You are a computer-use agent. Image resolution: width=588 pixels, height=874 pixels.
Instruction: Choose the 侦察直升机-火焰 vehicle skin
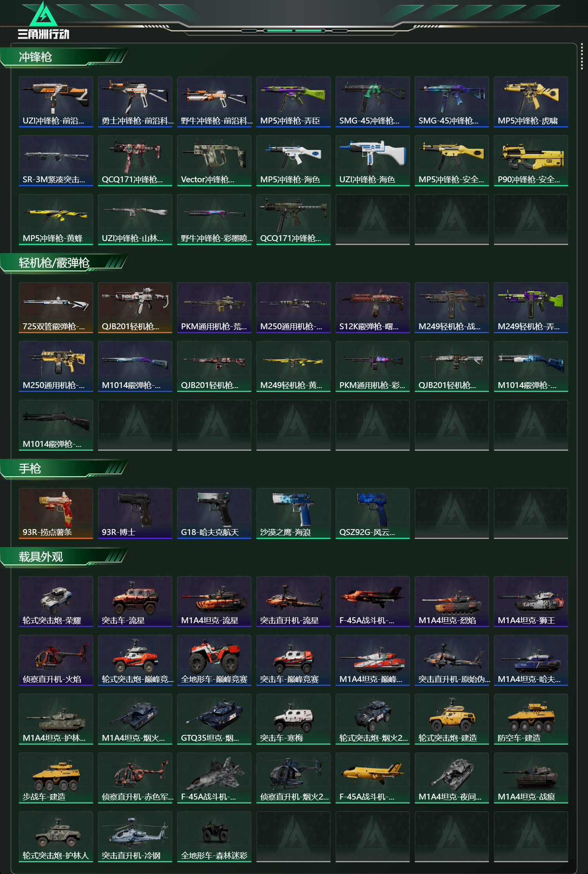(56, 660)
